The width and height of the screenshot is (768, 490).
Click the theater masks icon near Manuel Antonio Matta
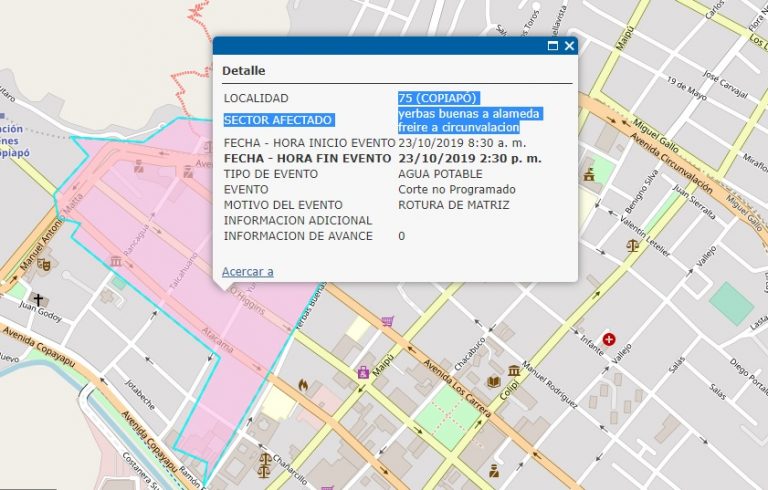coord(43,263)
